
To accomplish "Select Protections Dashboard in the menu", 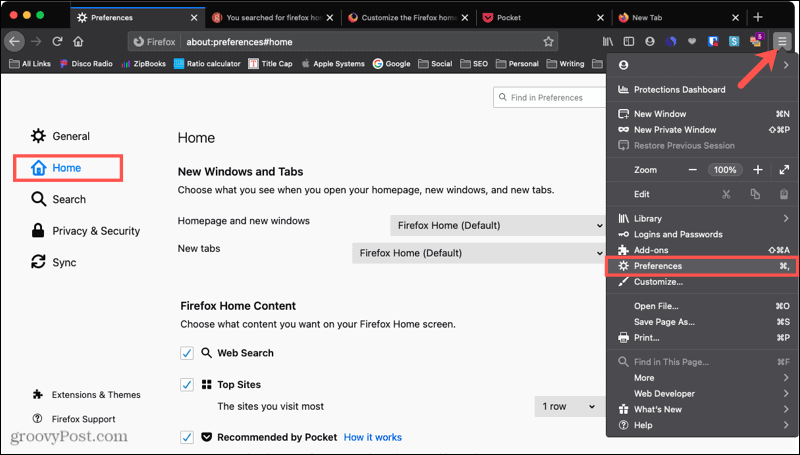I will coord(703,90).
